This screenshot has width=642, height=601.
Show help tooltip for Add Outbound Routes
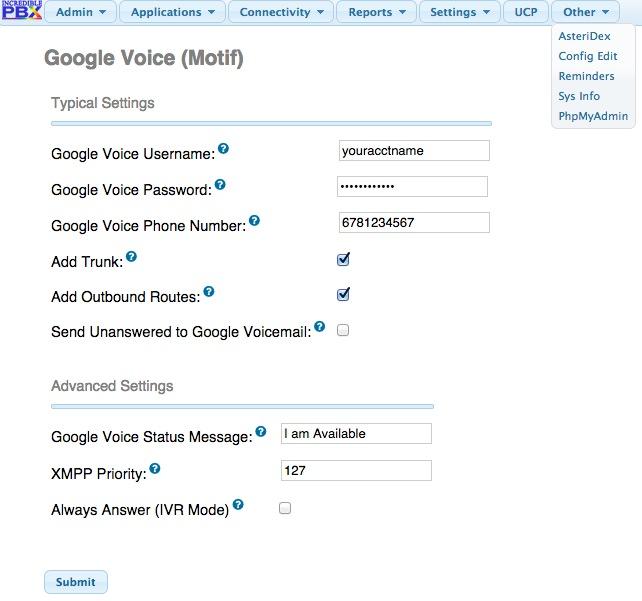tap(209, 291)
